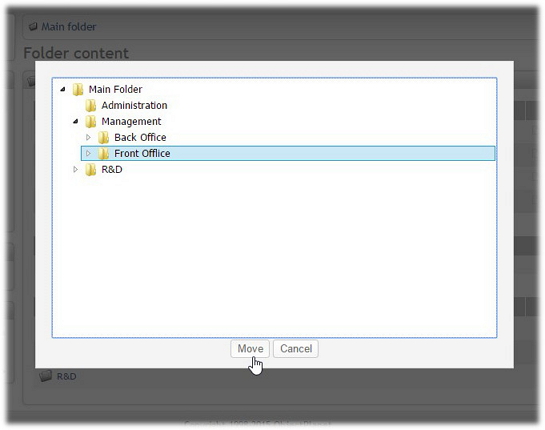Click the Back Office folder icon
Viewport: 545px width, 430px height.
click(104, 137)
